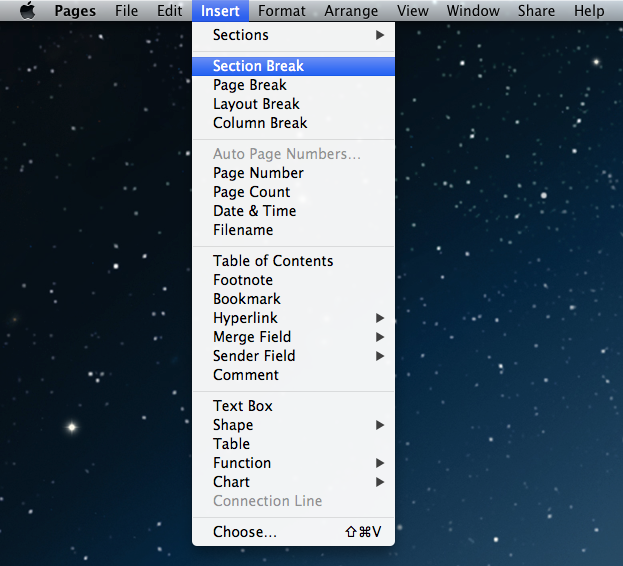Insert the Filename field
This screenshot has height=566, width=623.
[x=293, y=230]
